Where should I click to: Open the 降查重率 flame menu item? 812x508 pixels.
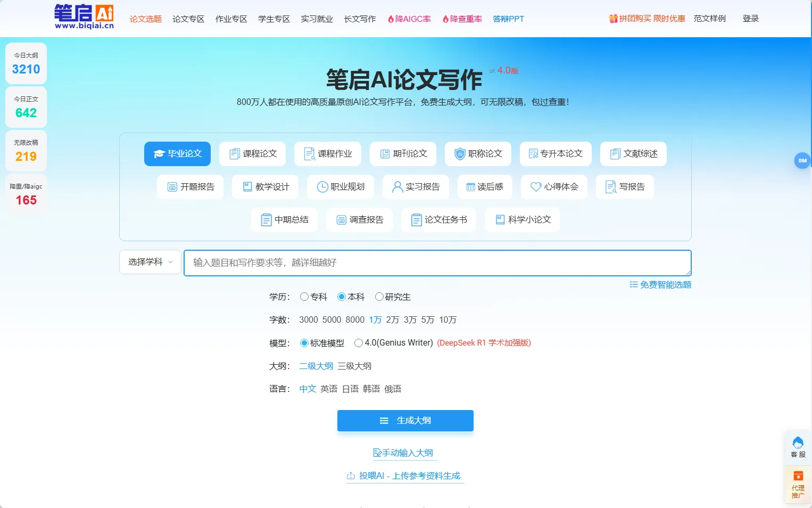point(462,19)
